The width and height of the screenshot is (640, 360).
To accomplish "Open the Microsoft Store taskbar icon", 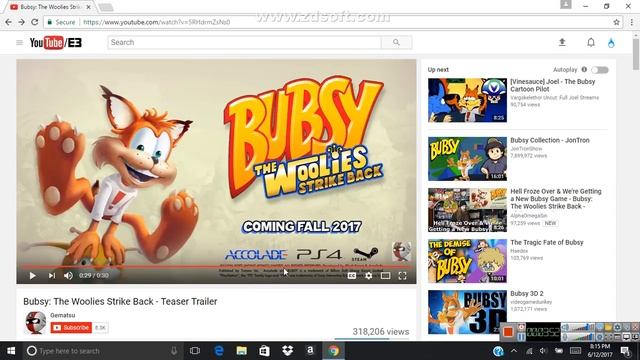I will pos(264,351).
